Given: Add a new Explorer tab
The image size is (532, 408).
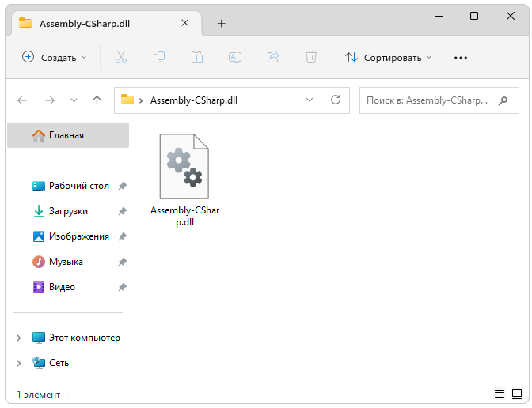Looking at the screenshot, I should point(221,24).
